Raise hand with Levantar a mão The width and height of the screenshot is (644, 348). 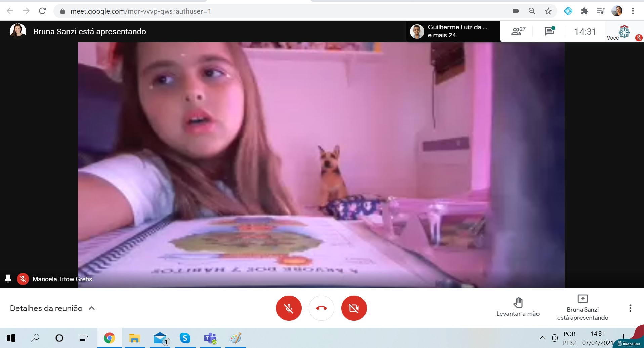(518, 307)
